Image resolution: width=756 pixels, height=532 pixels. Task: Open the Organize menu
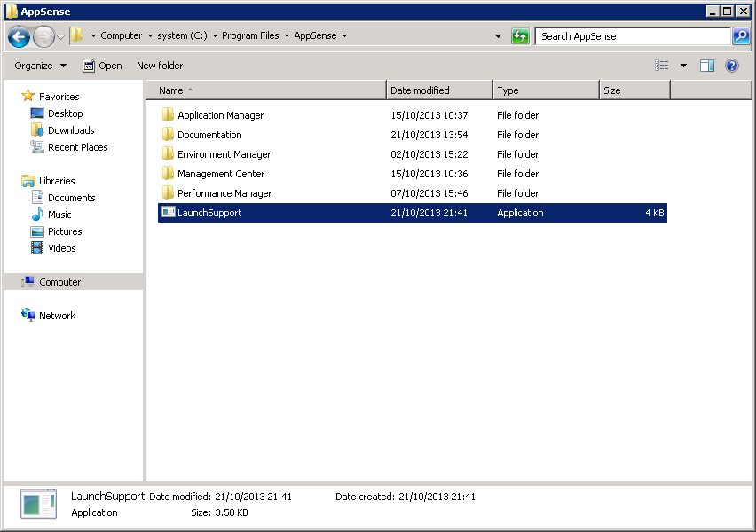(41, 66)
